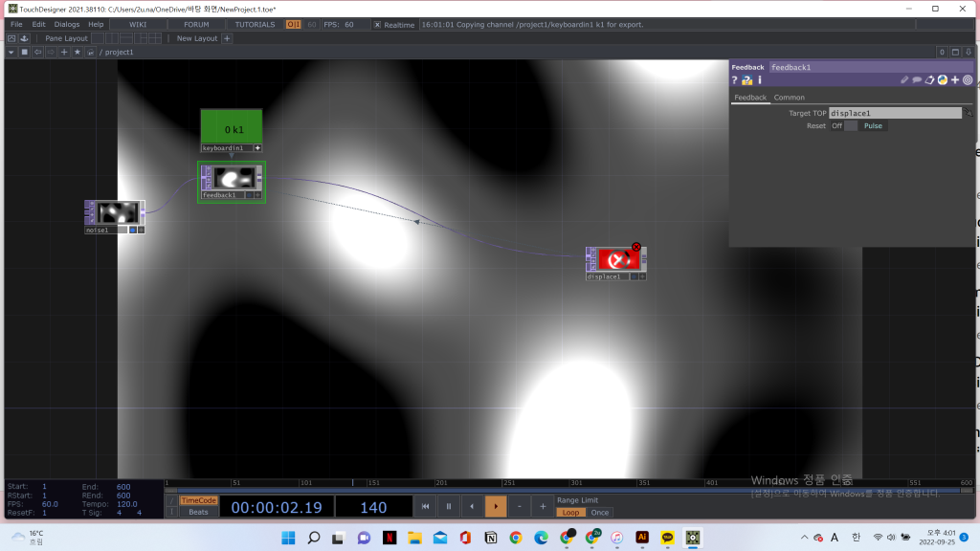The image size is (980, 551).
Task: Click the pane maximize icon
Action: pos(956,52)
